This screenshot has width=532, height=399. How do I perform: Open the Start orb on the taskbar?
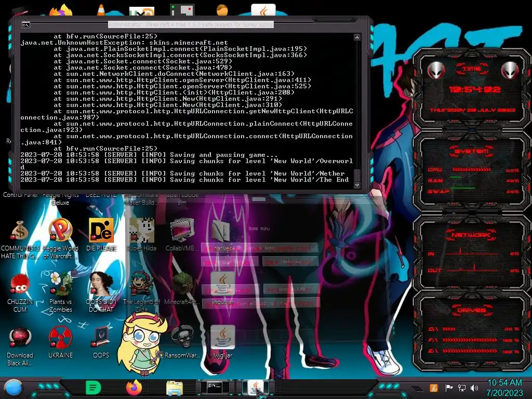tap(14, 388)
